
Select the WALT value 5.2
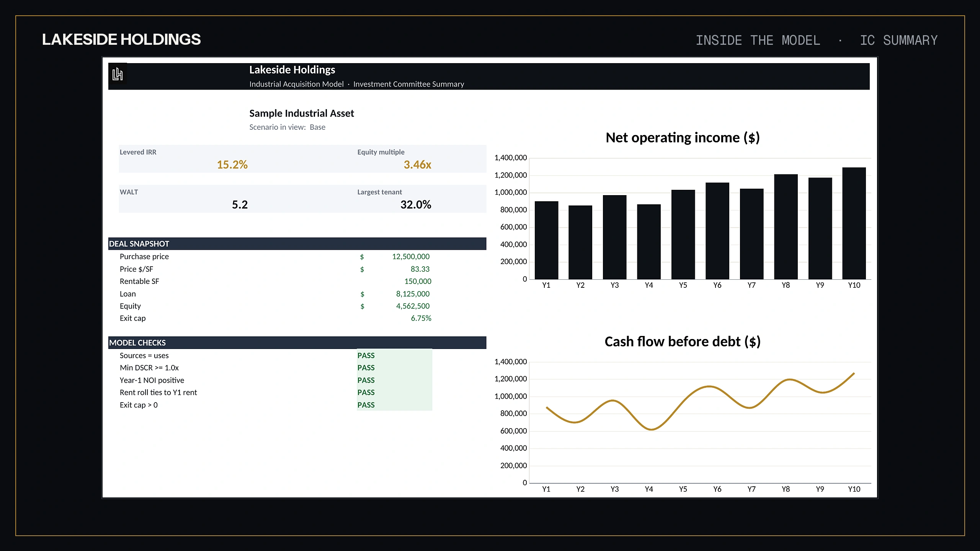(x=240, y=205)
